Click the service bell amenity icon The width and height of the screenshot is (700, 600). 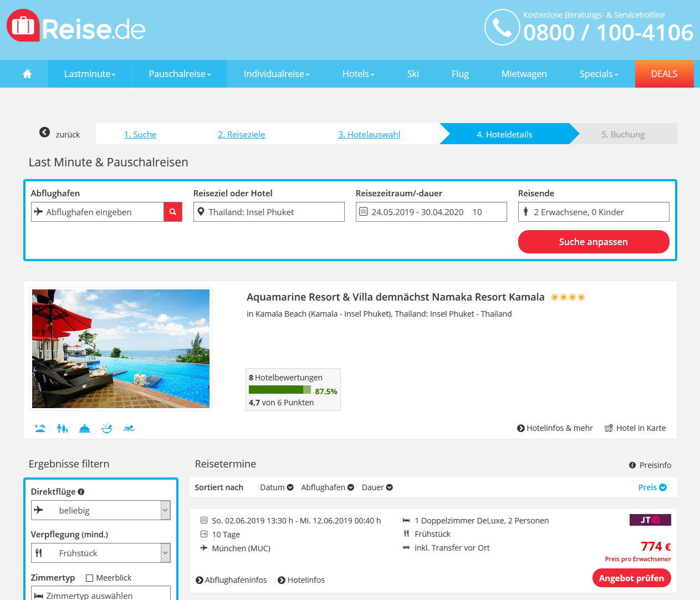pos(85,428)
